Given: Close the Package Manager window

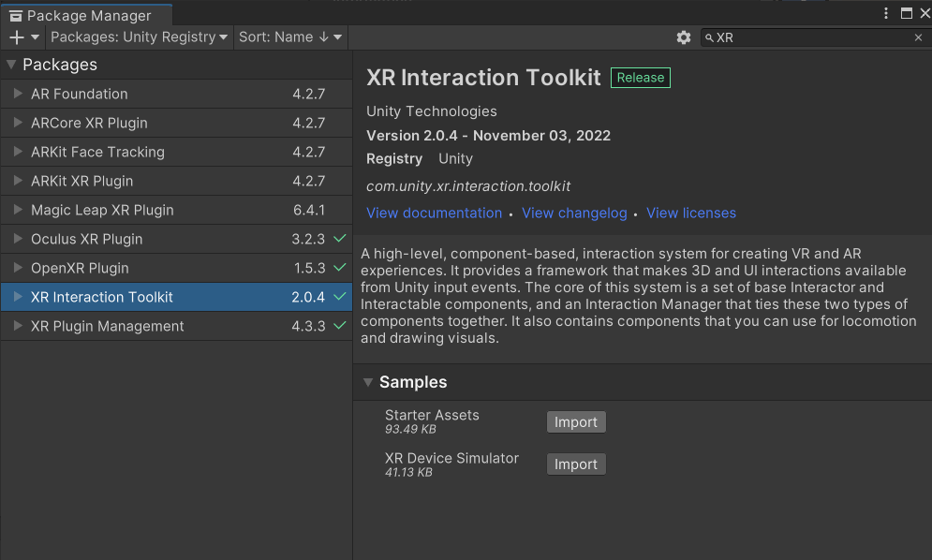Looking at the screenshot, I should pyautogui.click(x=925, y=13).
